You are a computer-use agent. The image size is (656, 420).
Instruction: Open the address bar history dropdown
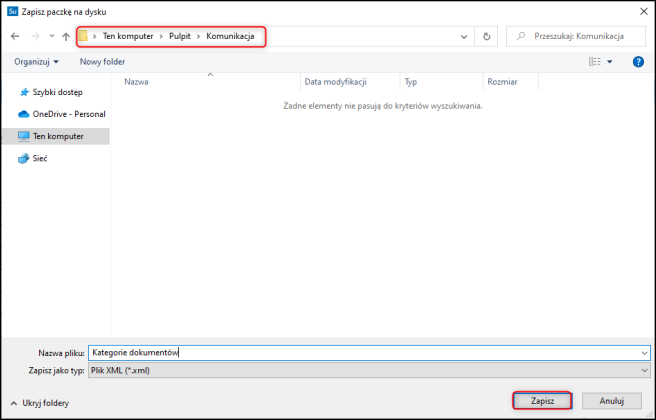tap(464, 37)
